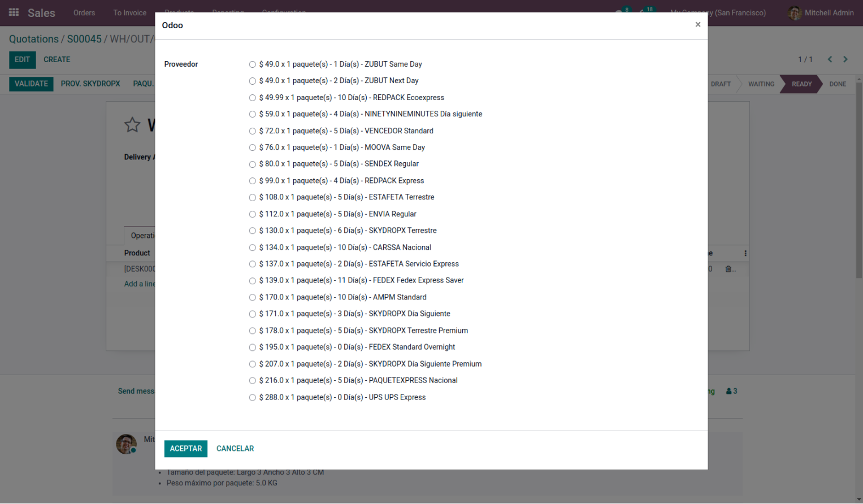This screenshot has width=863, height=504.
Task: Choose REDPACK Ecoexpress radio option
Action: pos(253,98)
